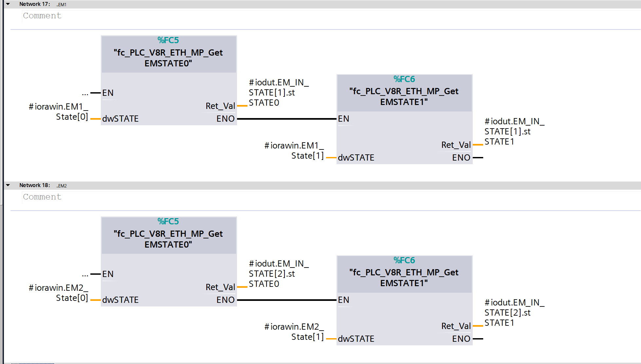Select operand #iorawin.EM2_State[1]

click(294, 332)
